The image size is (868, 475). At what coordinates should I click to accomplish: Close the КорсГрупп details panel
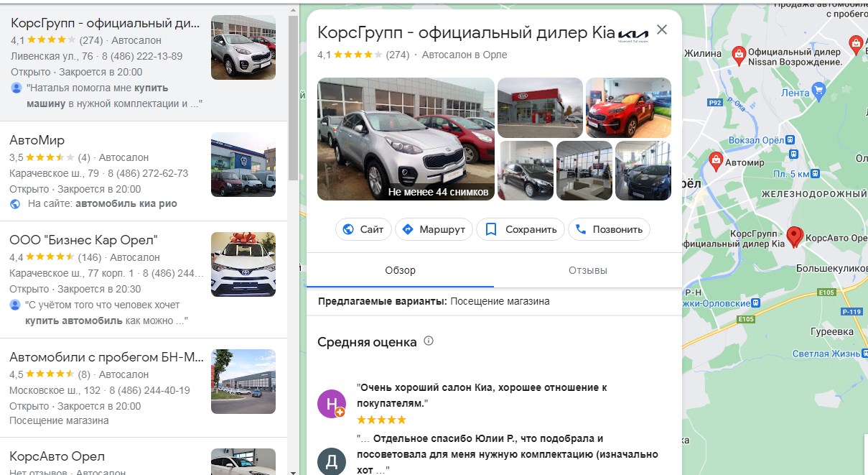(x=662, y=30)
